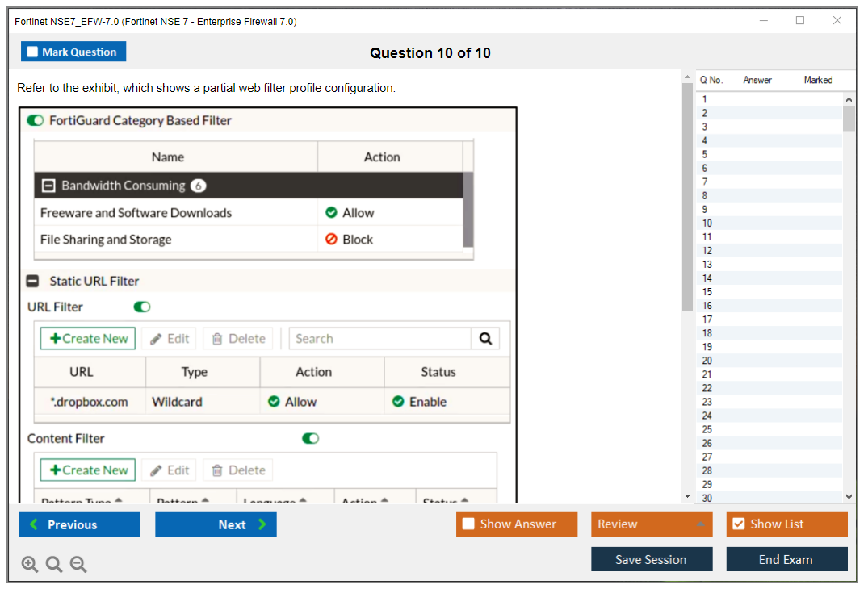Tick the Show Answer checkbox
Image resolution: width=868 pixels, height=593 pixels.
468,524
